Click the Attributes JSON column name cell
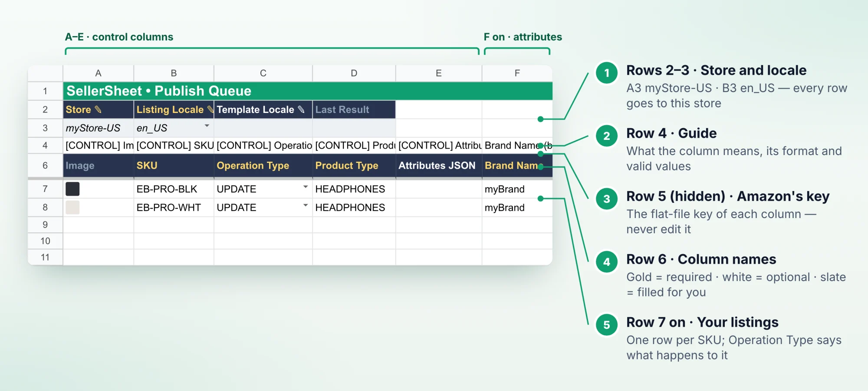The height and width of the screenshot is (391, 868). [439, 166]
